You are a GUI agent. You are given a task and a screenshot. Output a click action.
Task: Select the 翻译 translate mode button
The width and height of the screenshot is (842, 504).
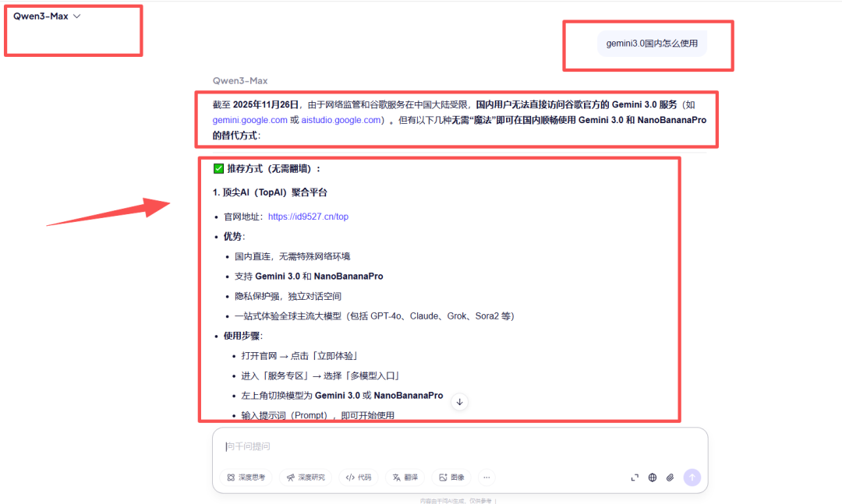405,478
